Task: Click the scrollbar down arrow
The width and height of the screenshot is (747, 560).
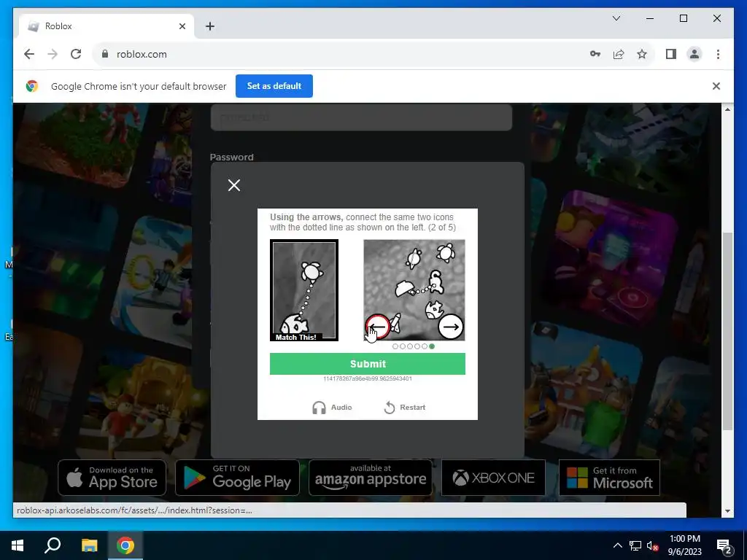Action: tap(727, 511)
